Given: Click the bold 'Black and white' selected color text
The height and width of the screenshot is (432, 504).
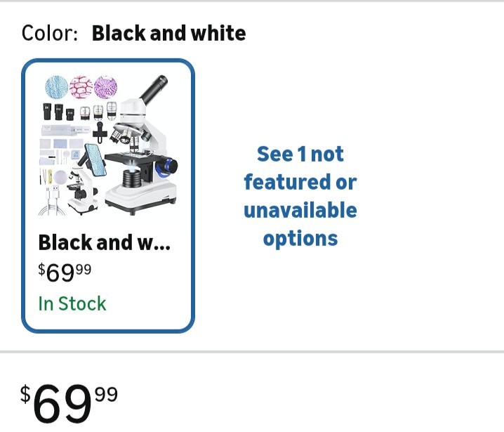Looking at the screenshot, I should (x=168, y=33).
